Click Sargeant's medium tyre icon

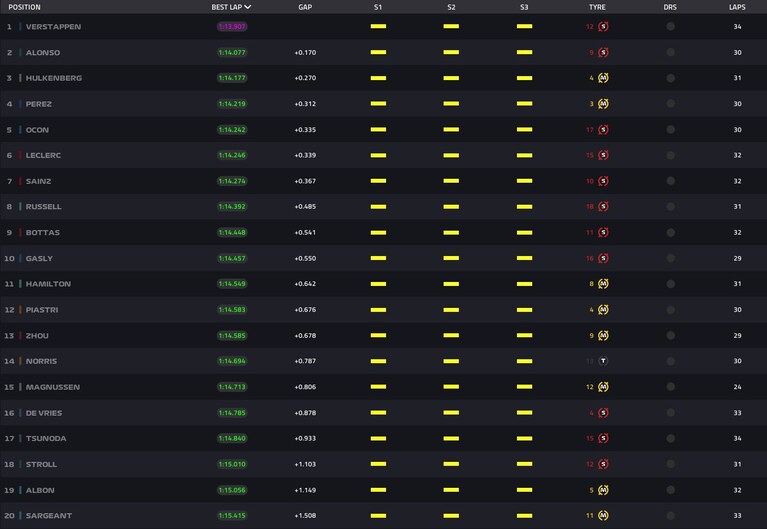603,515
